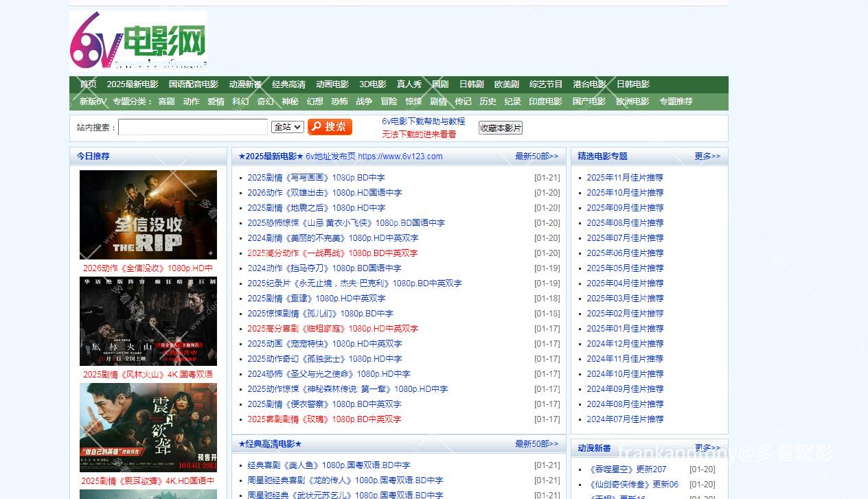Open the 震耳欲聋 movie poster
Viewport: 868px width, 499px height.
pyautogui.click(x=148, y=427)
